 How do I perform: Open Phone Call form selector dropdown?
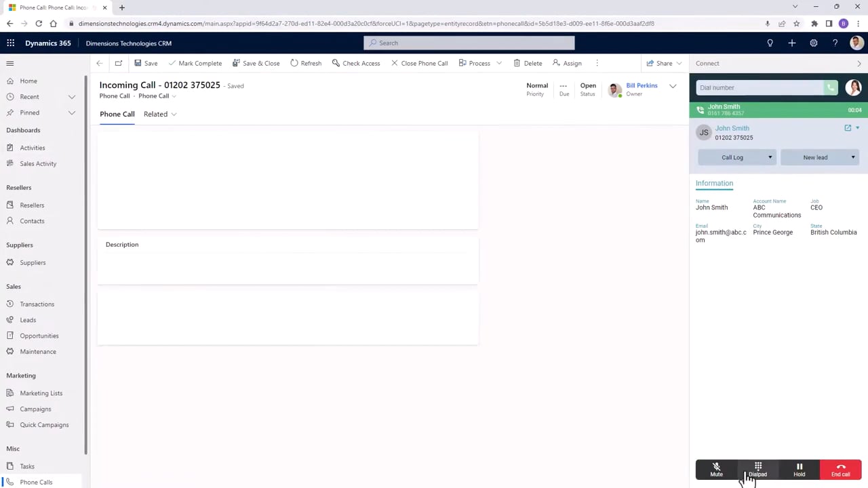[x=157, y=96]
